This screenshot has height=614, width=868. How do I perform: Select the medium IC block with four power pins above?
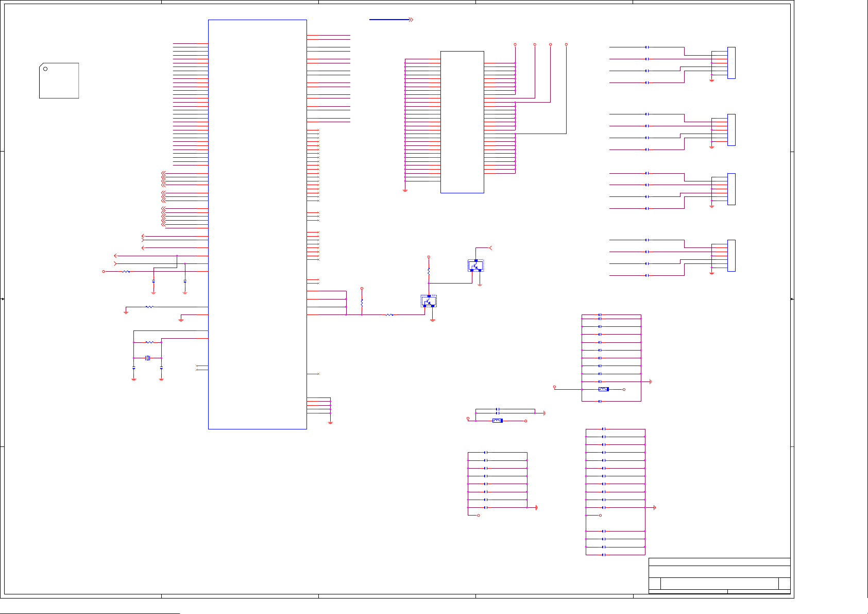tap(462, 122)
